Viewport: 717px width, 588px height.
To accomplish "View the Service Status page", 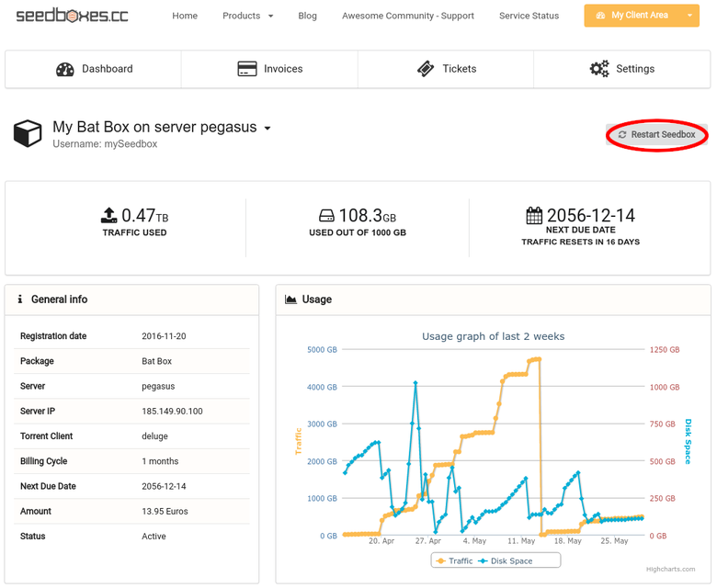I will [529, 16].
